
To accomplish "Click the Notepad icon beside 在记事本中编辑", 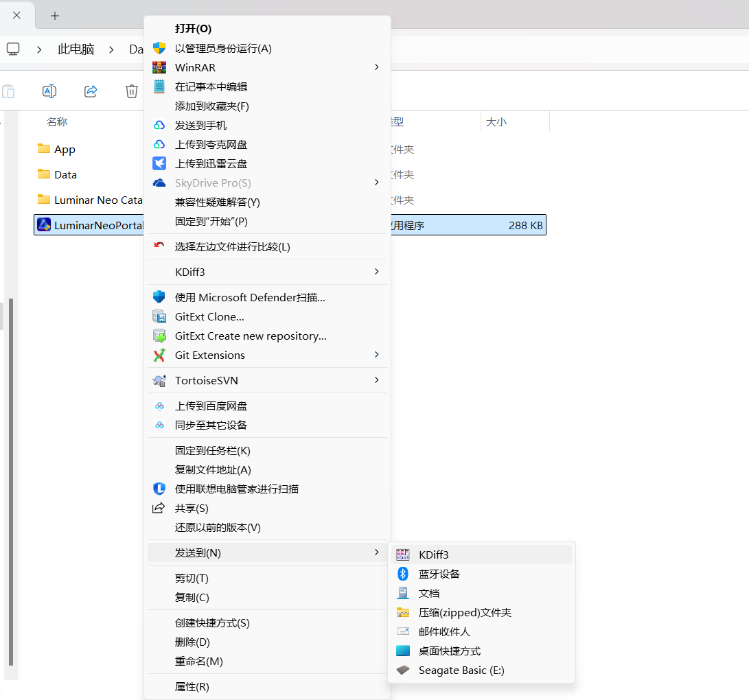I will pos(159,86).
